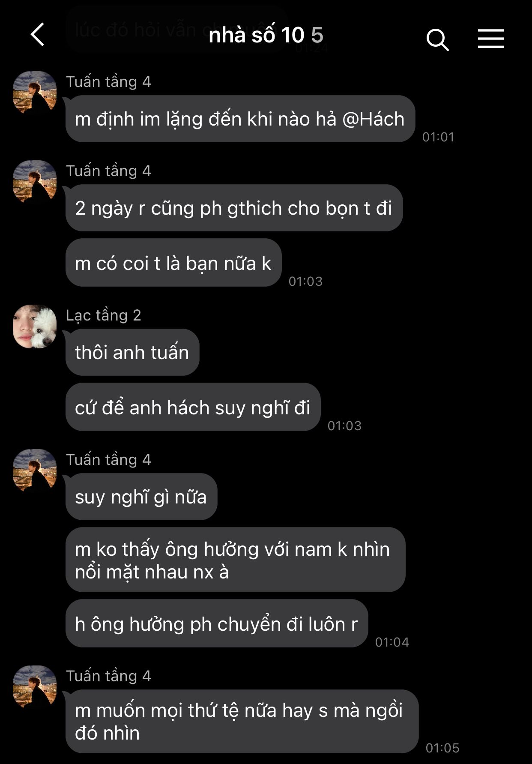
Task: Open the chat search magnifier icon
Action: pyautogui.click(x=437, y=40)
